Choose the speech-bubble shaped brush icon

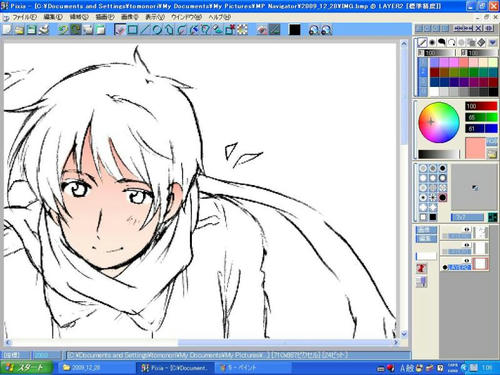[x=442, y=42]
